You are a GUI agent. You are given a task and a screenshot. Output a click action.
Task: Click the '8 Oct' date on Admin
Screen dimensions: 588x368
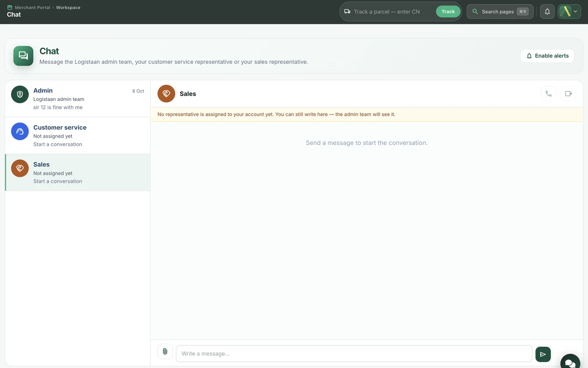tap(138, 91)
